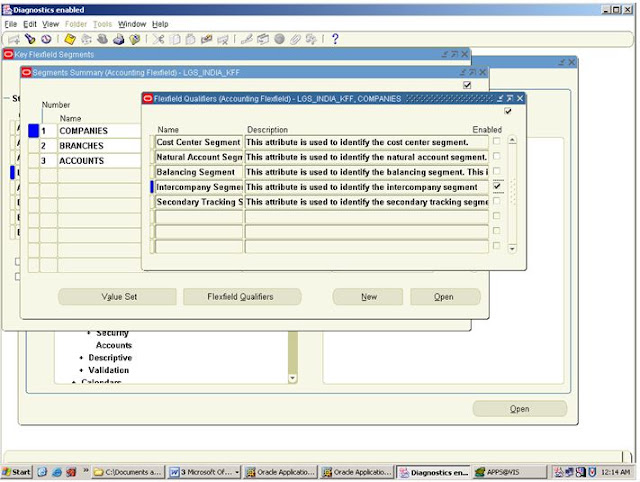Open the Folder menu

click(76, 24)
